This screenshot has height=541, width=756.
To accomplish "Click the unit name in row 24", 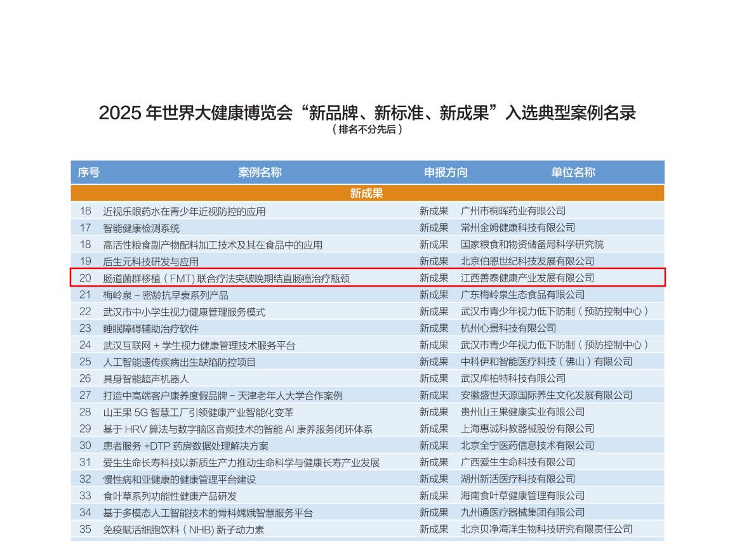I will point(555,345).
